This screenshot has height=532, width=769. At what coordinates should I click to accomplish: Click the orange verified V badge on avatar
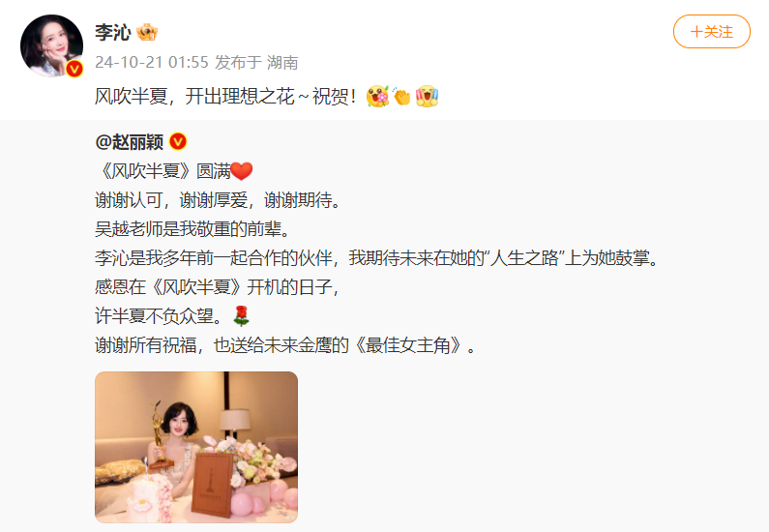[x=74, y=69]
